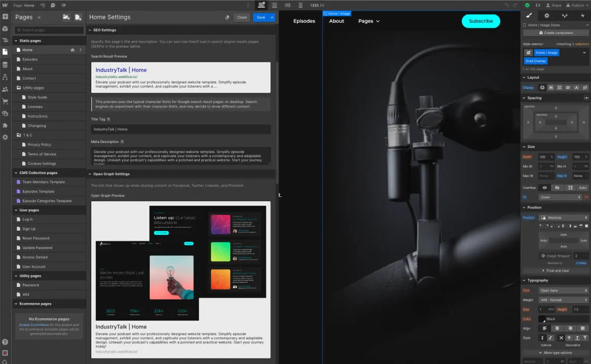Close the Pages panel with X

coord(39,17)
